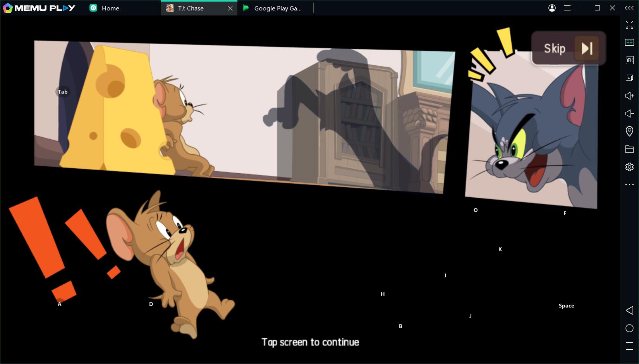The image size is (639, 364).
Task: Collapse the sidebar with triple chevron
Action: coord(629,8)
